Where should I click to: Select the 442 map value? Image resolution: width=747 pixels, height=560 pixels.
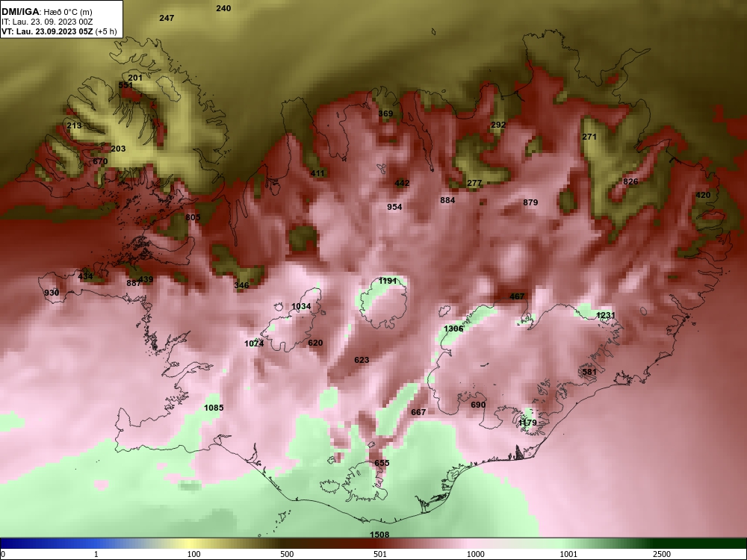402,183
